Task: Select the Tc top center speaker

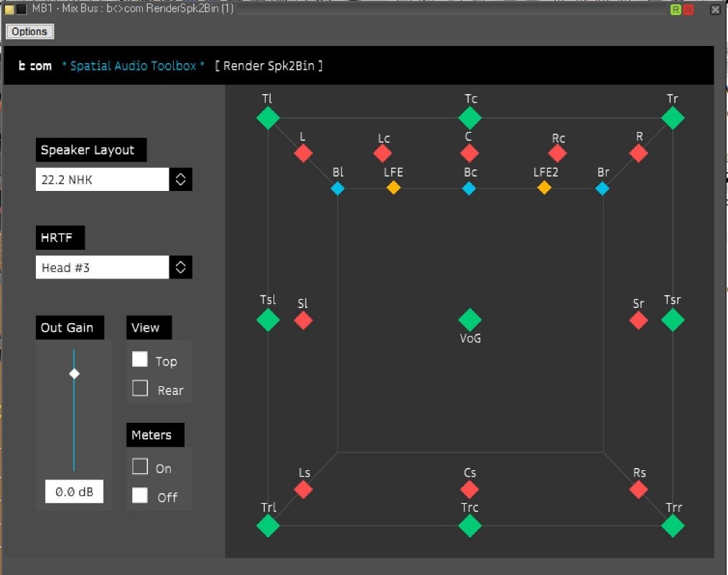Action: tap(470, 118)
